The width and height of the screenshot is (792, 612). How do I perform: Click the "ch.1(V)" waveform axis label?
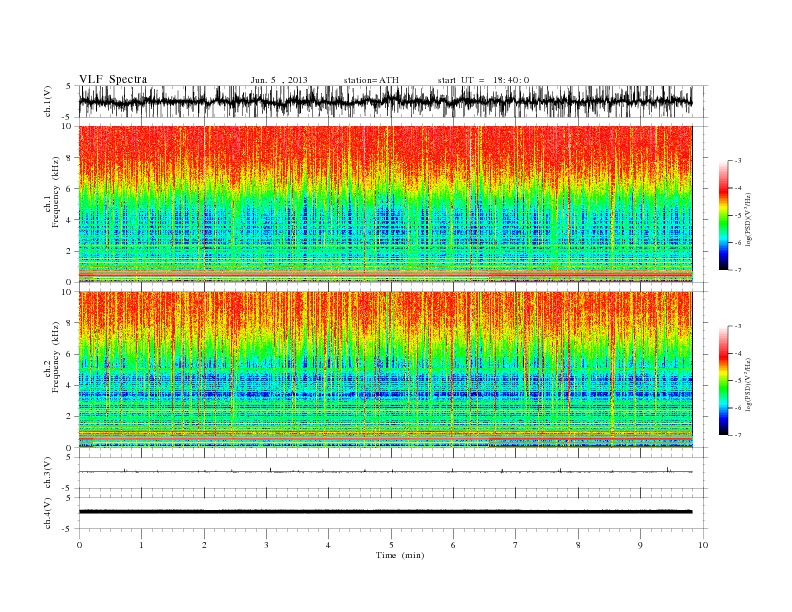click(48, 101)
